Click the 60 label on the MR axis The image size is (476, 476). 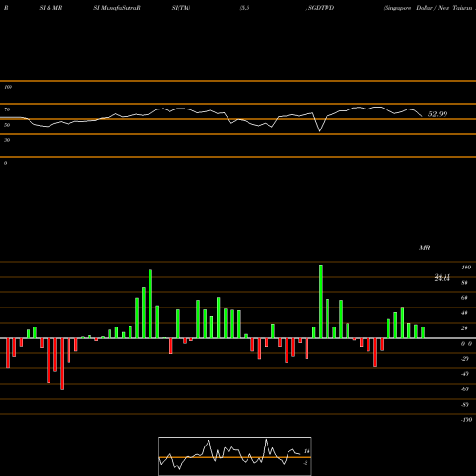(x=465, y=298)
